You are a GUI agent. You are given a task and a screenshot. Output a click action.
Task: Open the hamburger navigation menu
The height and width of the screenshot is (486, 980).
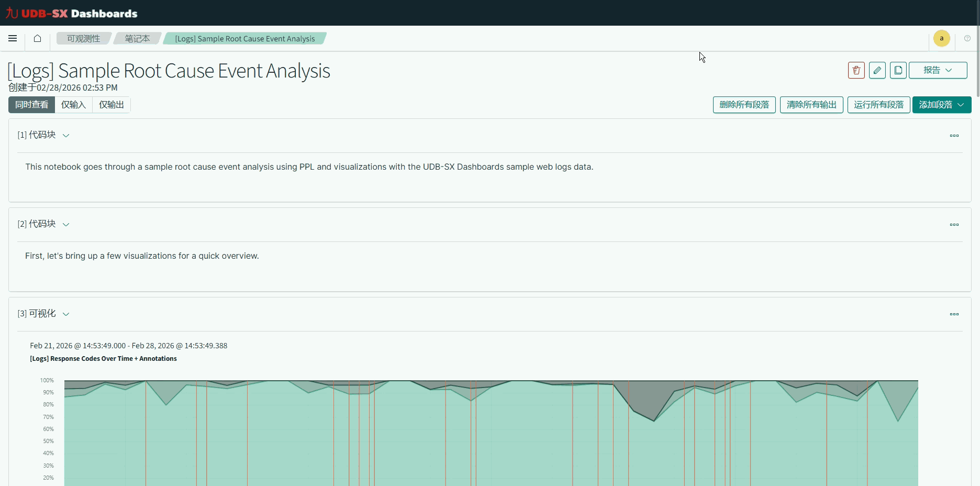tap(13, 38)
